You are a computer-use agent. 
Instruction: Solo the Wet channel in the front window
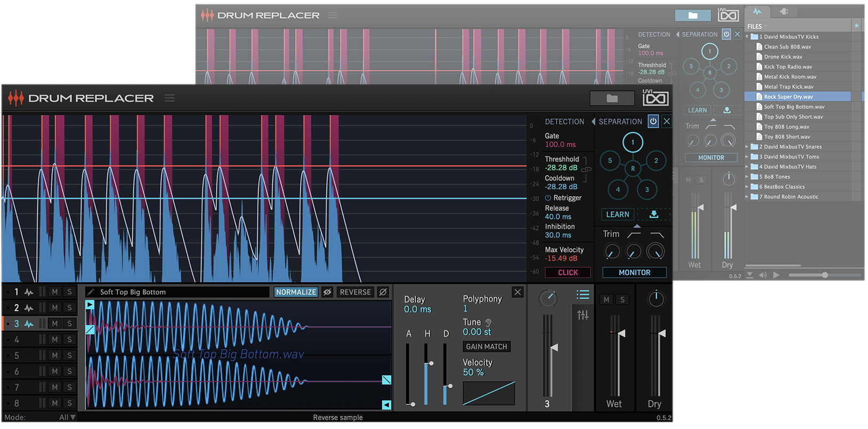click(622, 300)
